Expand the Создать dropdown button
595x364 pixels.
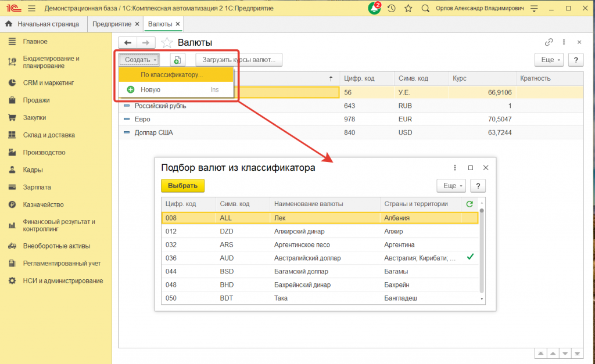tap(139, 60)
